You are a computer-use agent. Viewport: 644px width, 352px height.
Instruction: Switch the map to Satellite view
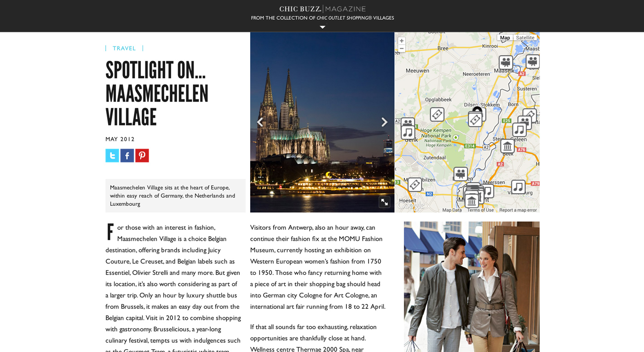coord(525,38)
